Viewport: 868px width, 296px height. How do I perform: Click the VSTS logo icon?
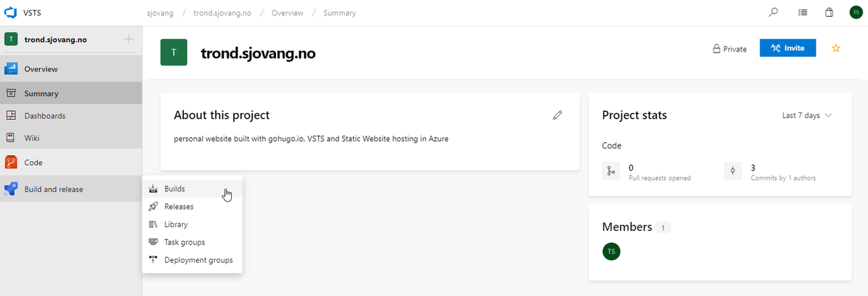click(11, 12)
